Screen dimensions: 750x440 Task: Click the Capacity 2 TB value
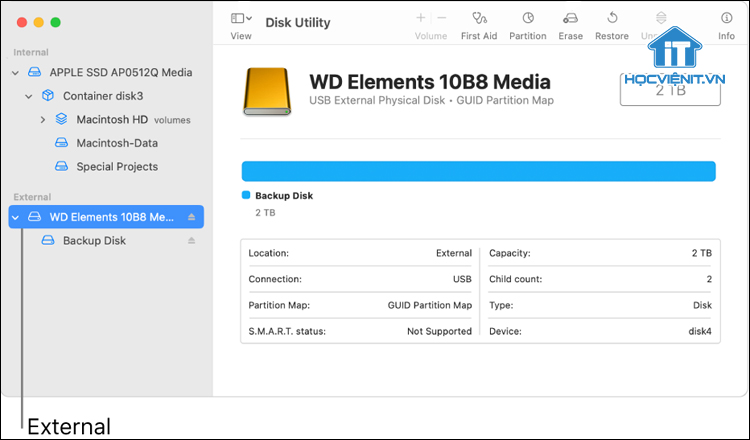click(x=701, y=253)
